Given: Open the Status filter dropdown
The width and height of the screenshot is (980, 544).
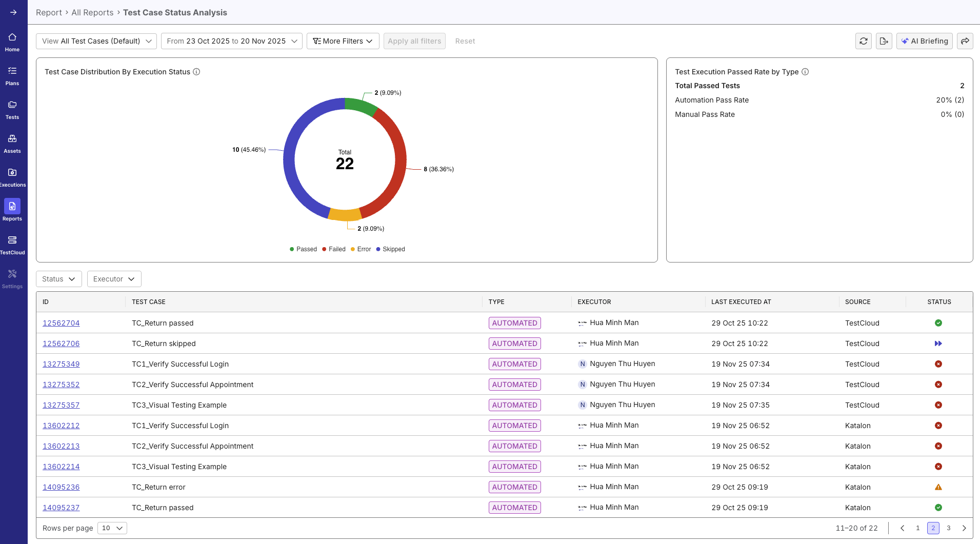Looking at the screenshot, I should [58, 278].
